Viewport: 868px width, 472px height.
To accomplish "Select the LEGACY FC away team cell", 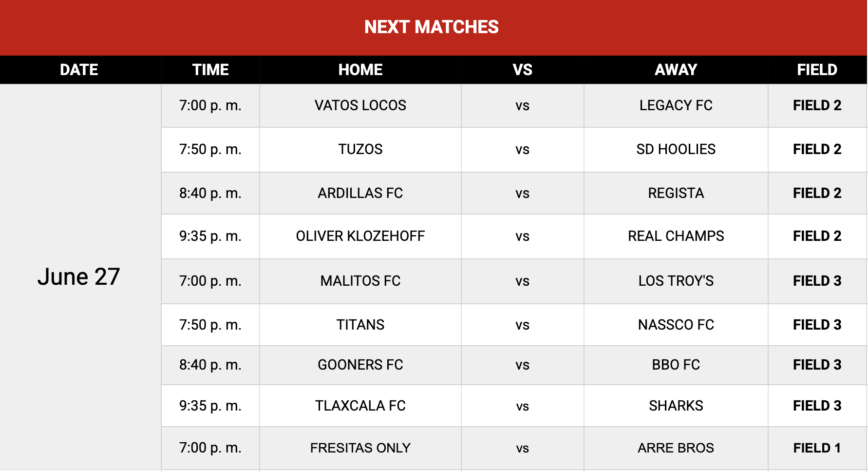I will [676, 106].
